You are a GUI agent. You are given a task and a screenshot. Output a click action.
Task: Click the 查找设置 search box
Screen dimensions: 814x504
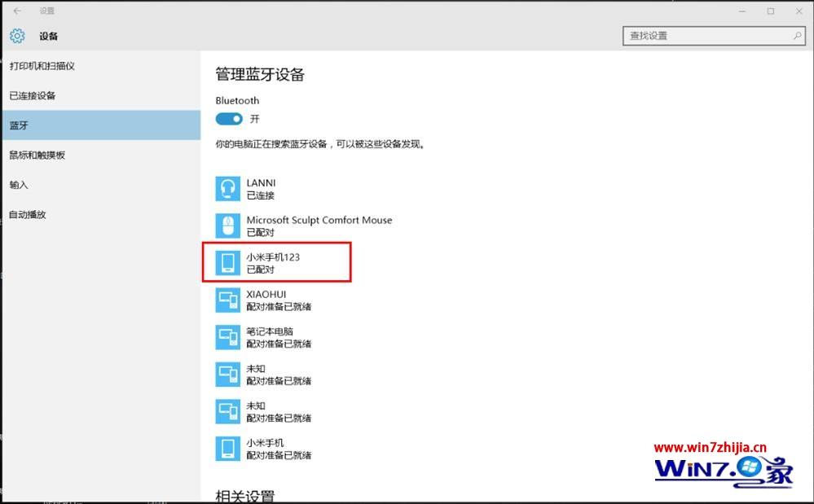pos(714,36)
